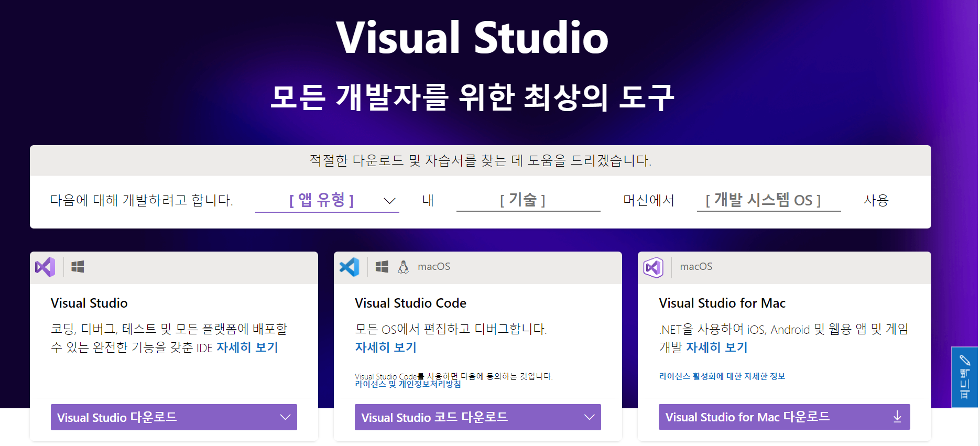Click the Linux penguin icon
Image resolution: width=980 pixels, height=446 pixels.
click(x=403, y=267)
